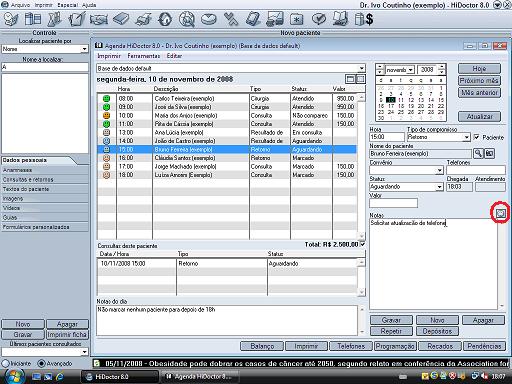This screenshot has height=384, width=512.
Task: Click the appointment list vertical scrollbar
Action: (361, 167)
